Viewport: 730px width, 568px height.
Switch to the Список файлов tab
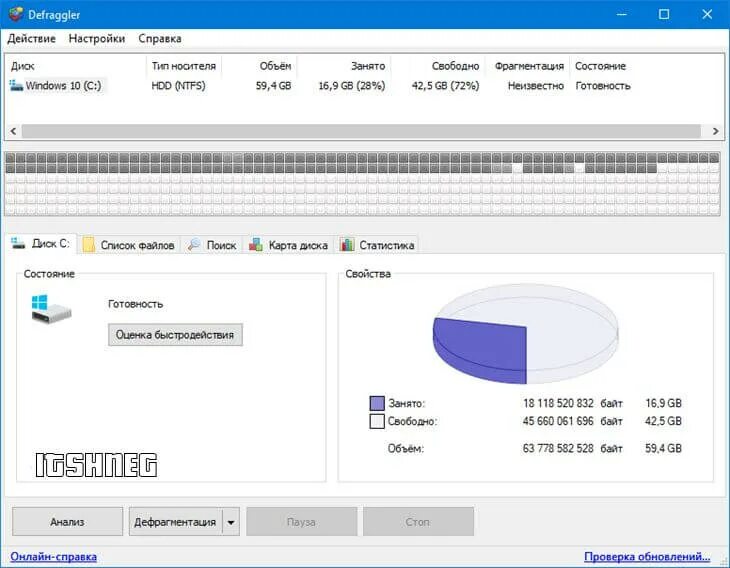click(128, 245)
